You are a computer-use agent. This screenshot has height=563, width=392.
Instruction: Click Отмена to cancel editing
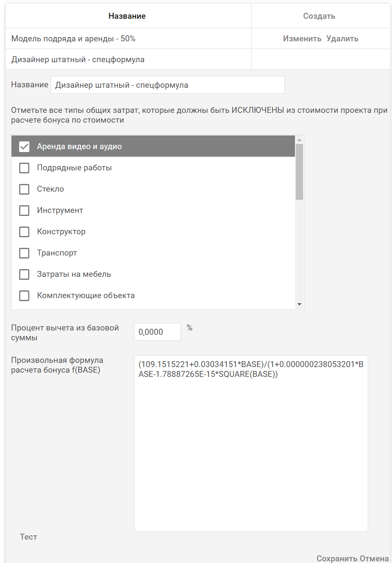(374, 558)
